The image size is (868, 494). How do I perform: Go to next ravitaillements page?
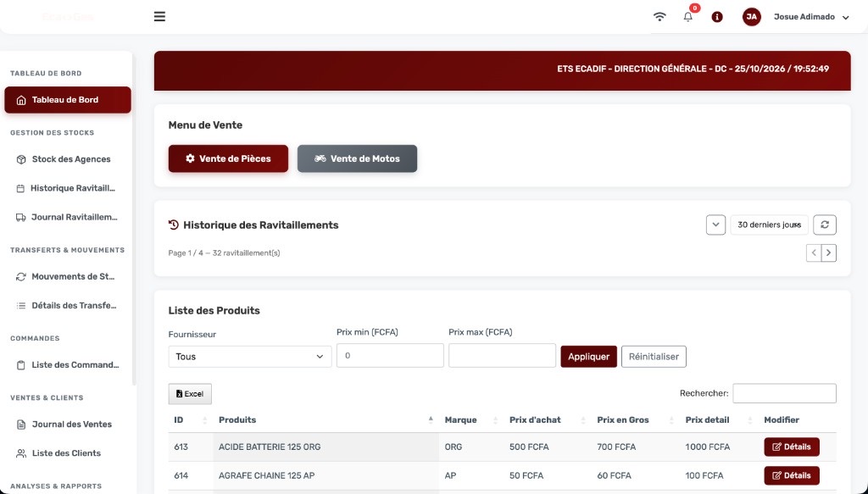pos(829,253)
